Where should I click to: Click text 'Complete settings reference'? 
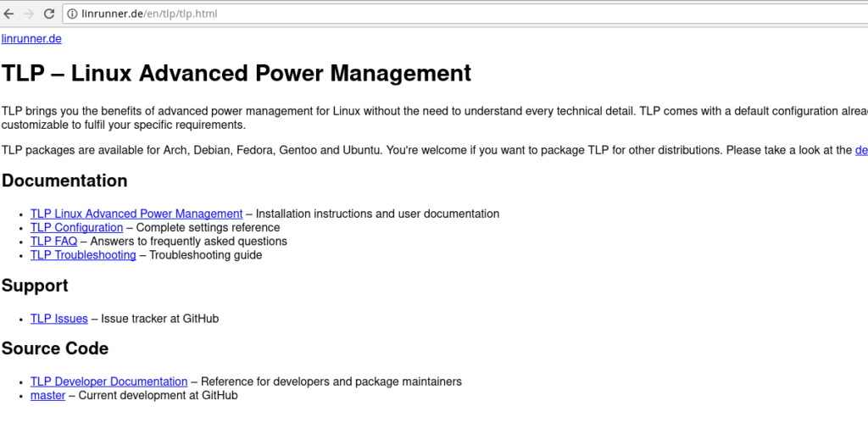[209, 227]
